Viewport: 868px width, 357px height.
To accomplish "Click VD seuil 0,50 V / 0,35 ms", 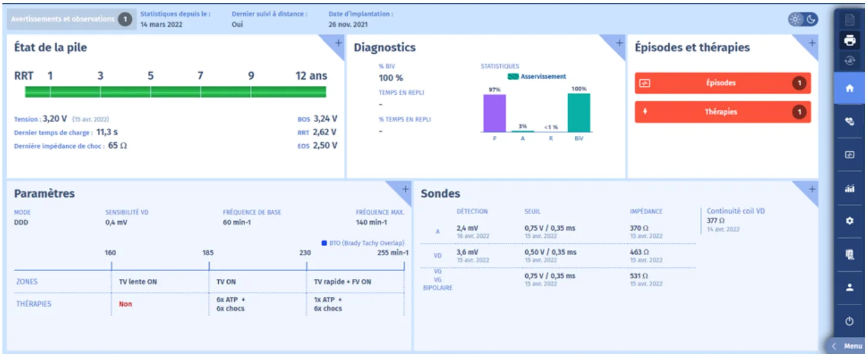I will pos(550,252).
